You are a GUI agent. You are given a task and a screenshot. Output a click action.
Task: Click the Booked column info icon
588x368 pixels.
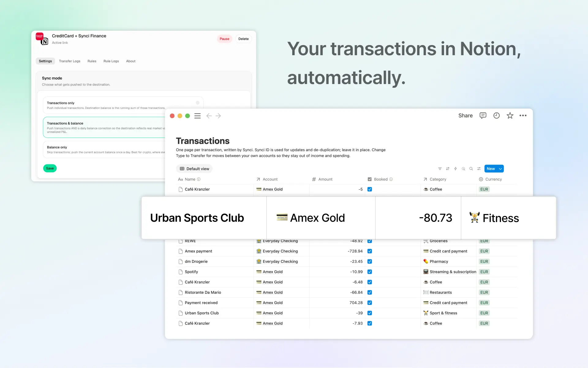(391, 179)
